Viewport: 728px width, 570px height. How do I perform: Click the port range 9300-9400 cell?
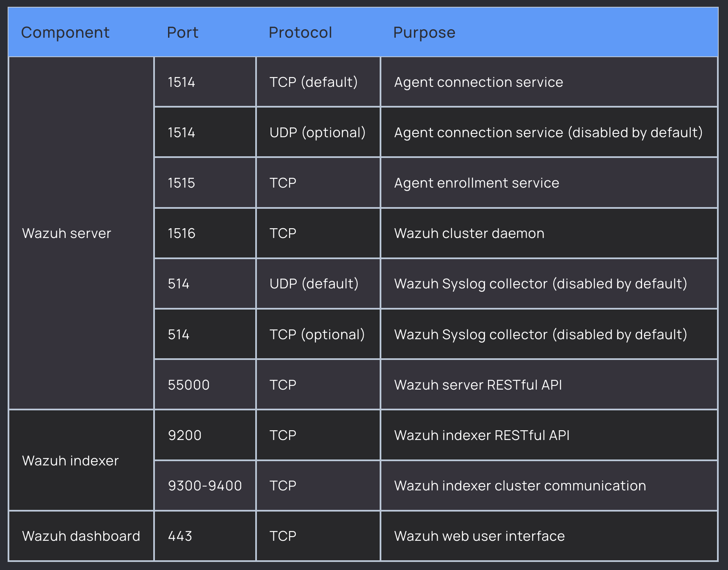pos(204,485)
